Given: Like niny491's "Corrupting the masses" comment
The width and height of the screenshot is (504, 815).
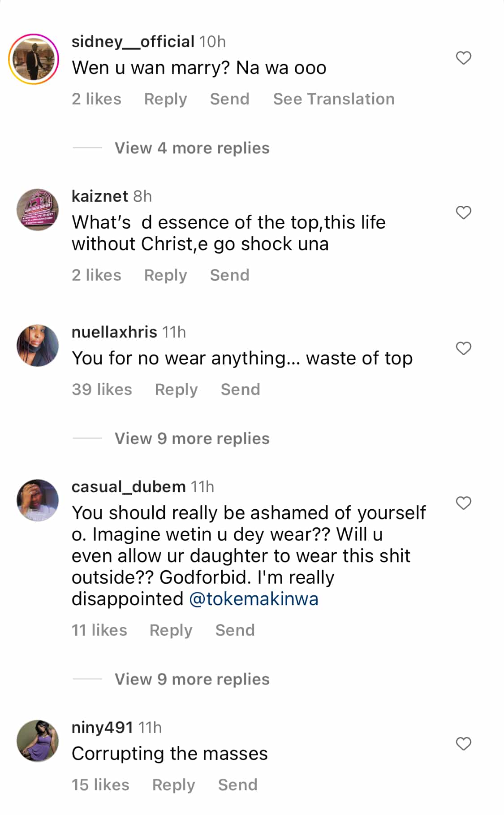Looking at the screenshot, I should (463, 744).
